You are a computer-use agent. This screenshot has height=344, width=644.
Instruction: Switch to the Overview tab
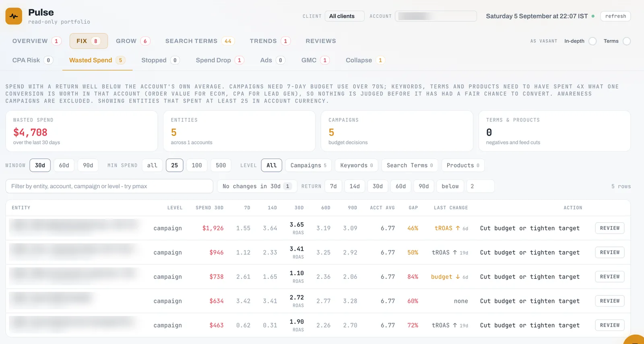click(36, 41)
